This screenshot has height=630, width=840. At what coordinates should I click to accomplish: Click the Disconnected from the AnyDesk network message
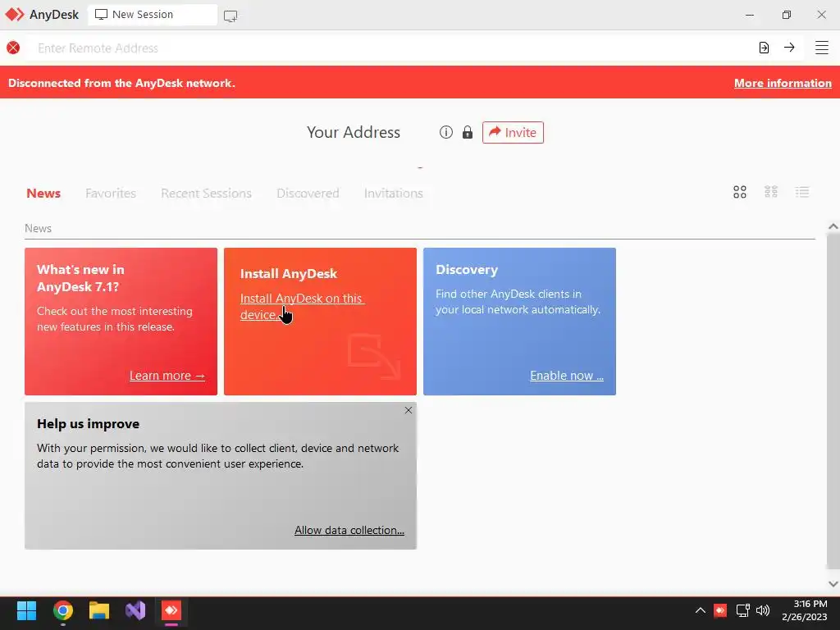coord(121,83)
